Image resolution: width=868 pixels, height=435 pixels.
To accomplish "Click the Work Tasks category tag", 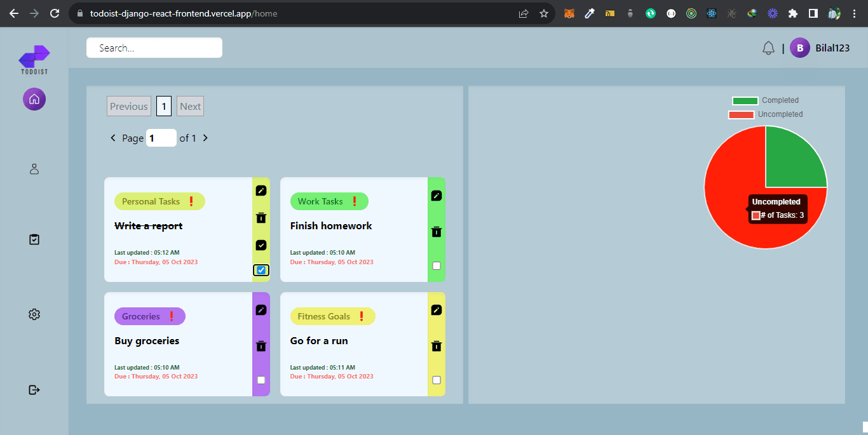I will click(x=329, y=201).
